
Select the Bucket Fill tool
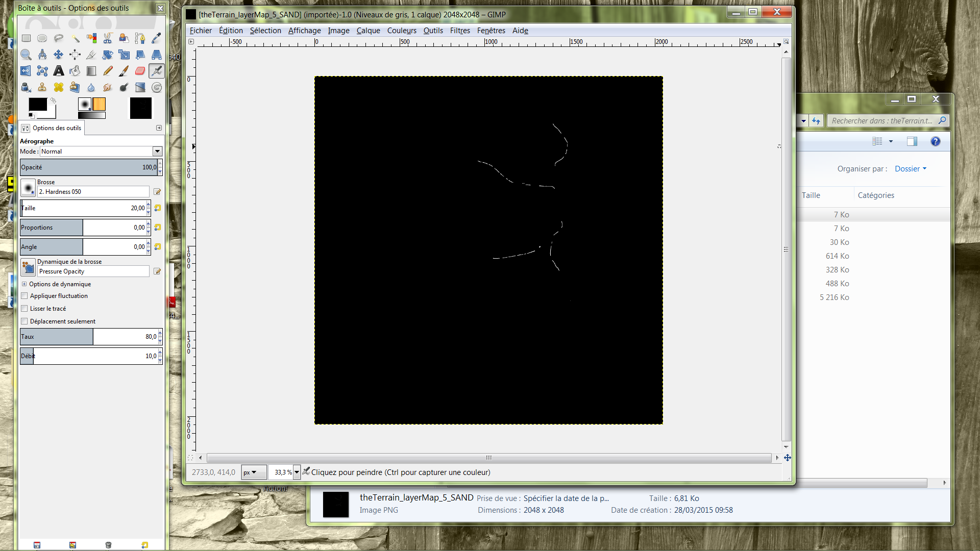point(75,71)
